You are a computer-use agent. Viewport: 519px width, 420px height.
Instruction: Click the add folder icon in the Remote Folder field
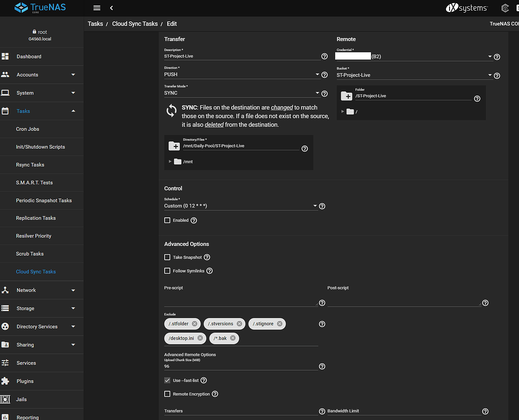pyautogui.click(x=347, y=96)
